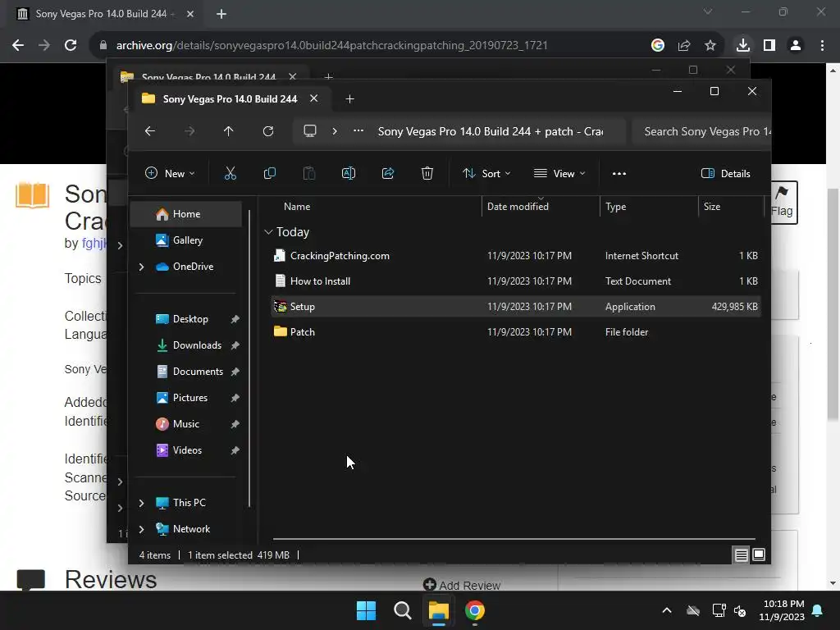Switch to the details list view layout icon
Screen dimensions: 840x630
pos(741,555)
